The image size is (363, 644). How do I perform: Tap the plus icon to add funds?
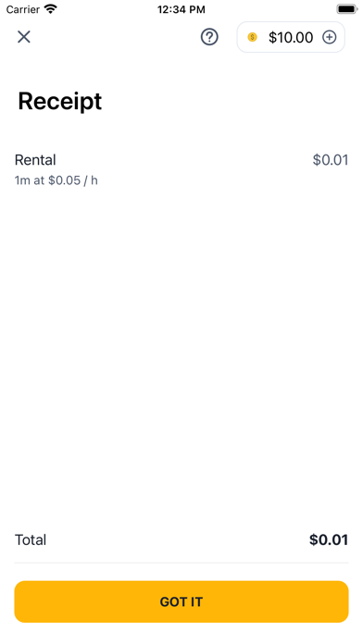(x=329, y=37)
